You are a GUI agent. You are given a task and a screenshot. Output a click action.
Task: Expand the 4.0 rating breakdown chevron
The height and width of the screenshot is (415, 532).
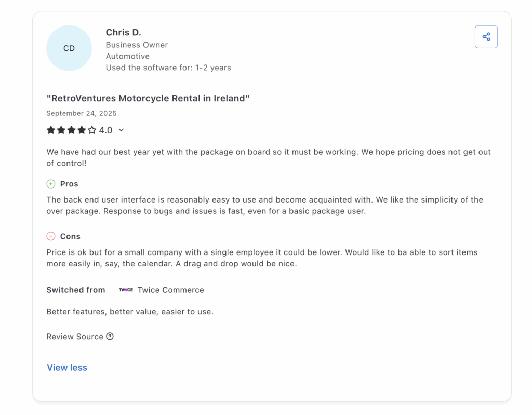click(121, 130)
